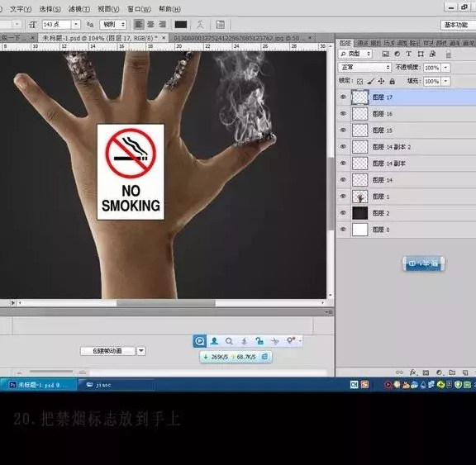This screenshot has width=476, height=465.
Task: Lock image pixels brush icon
Action: (371, 81)
